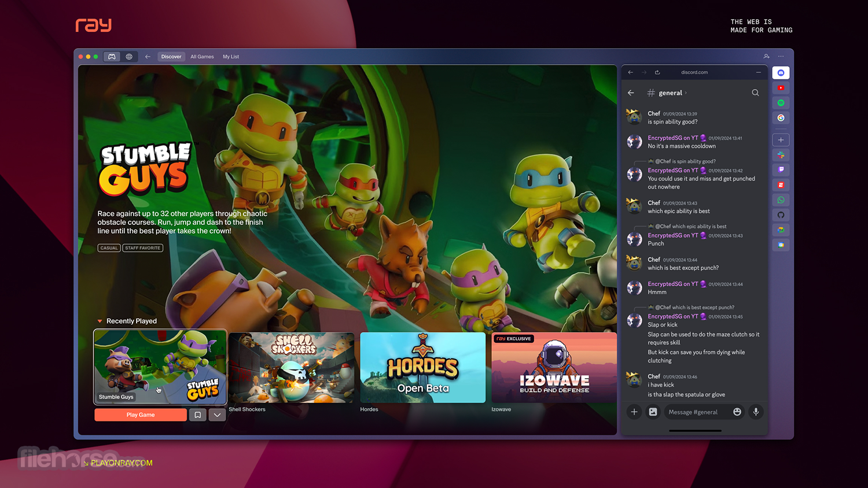
Task: Click the Stumble Guys hero logo
Action: pos(145,169)
